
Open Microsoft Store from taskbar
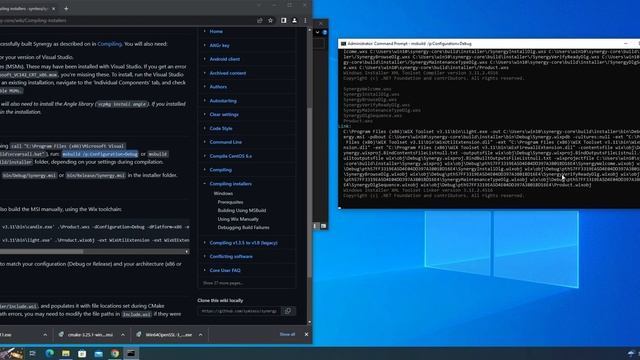[82, 353]
